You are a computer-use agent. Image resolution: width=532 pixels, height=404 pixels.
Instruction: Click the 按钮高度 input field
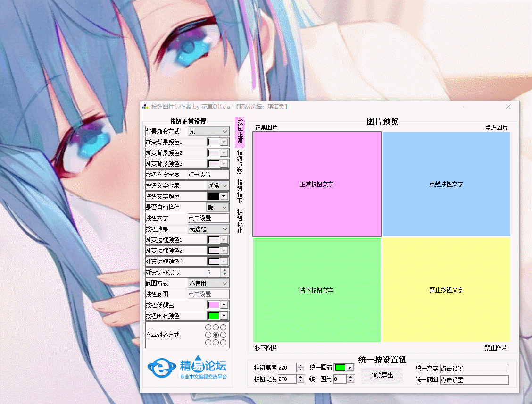pos(287,368)
